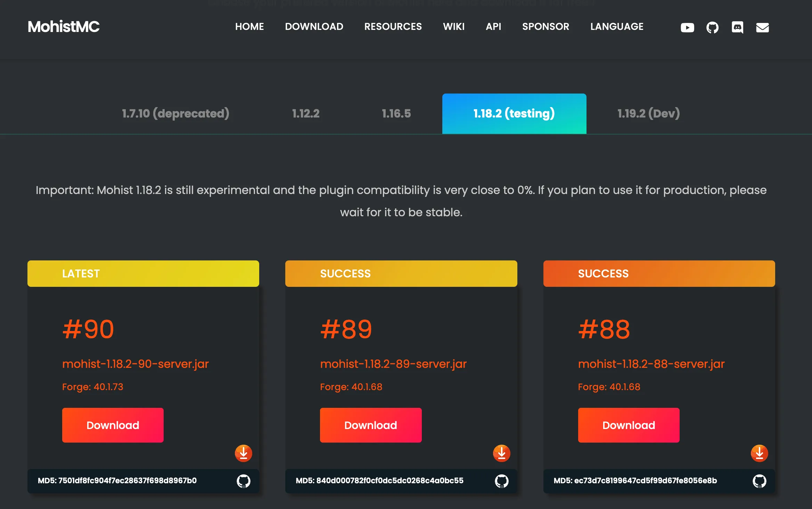The image size is (812, 509).
Task: Open the HOME menu item
Action: pos(249,26)
